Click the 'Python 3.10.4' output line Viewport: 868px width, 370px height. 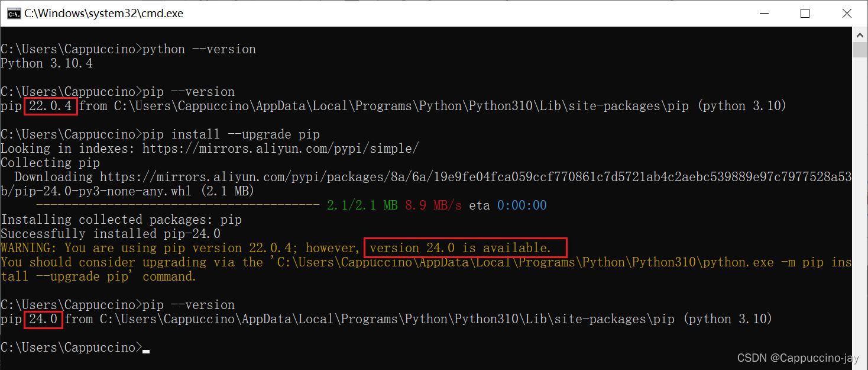[47, 63]
